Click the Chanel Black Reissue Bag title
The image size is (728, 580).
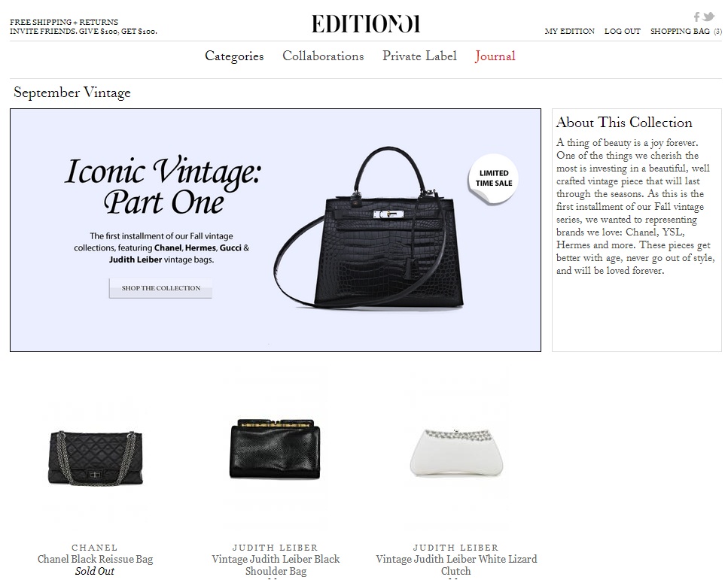(95, 559)
